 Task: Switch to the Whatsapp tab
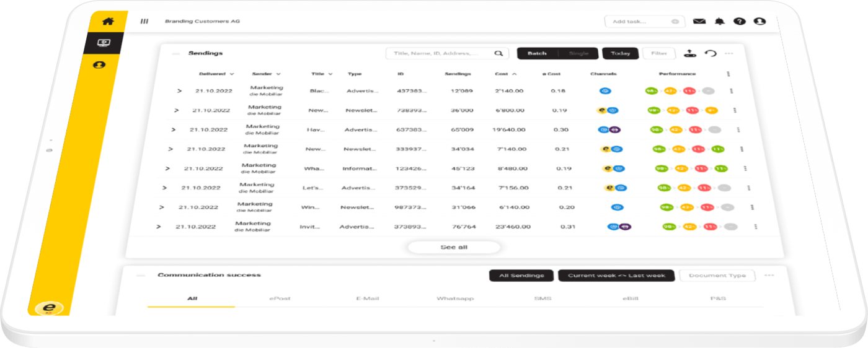pos(455,298)
